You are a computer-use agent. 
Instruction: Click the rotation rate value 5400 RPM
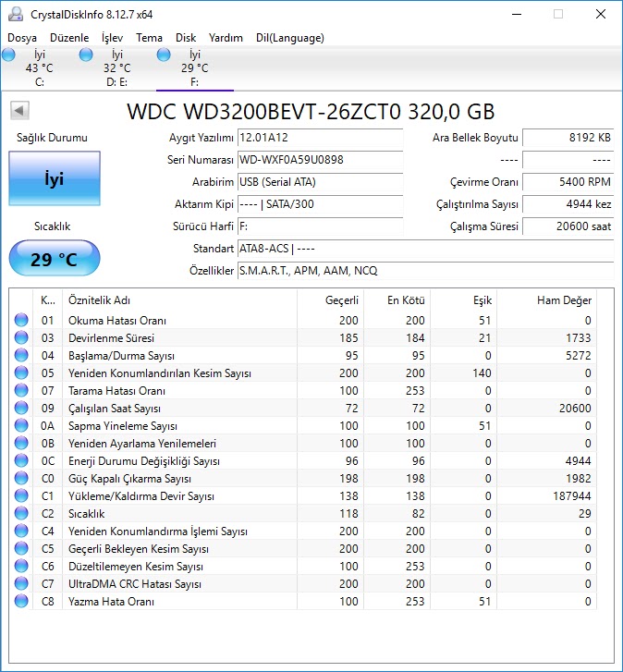pos(568,182)
